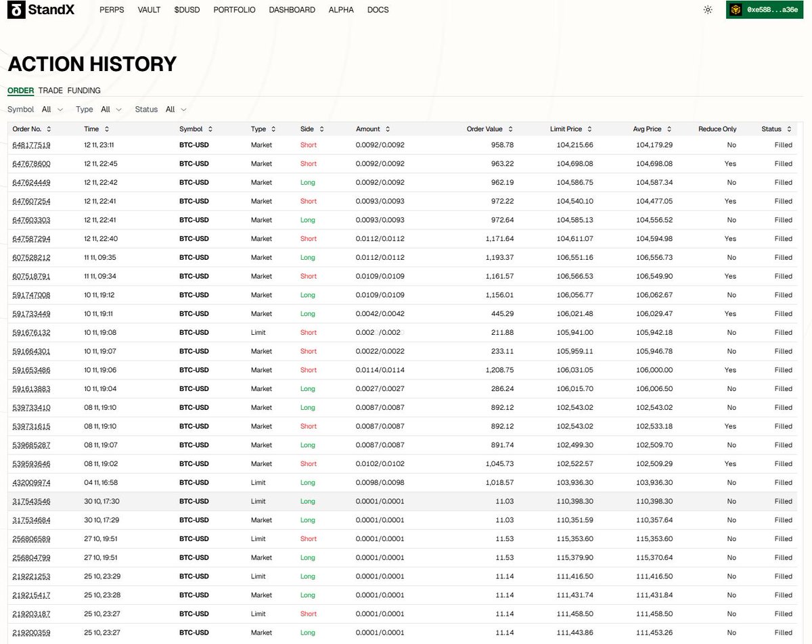The width and height of the screenshot is (812, 644).
Task: Sort by Side column arrows
Action: click(322, 129)
